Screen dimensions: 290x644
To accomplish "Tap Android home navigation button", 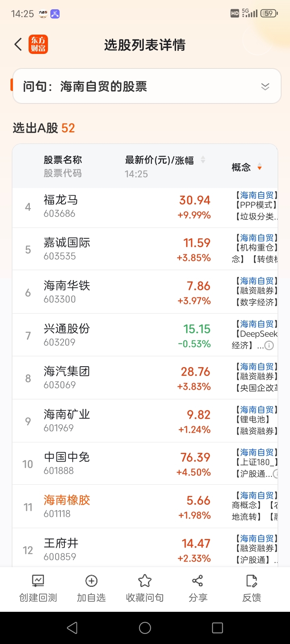I will tap(145, 628).
